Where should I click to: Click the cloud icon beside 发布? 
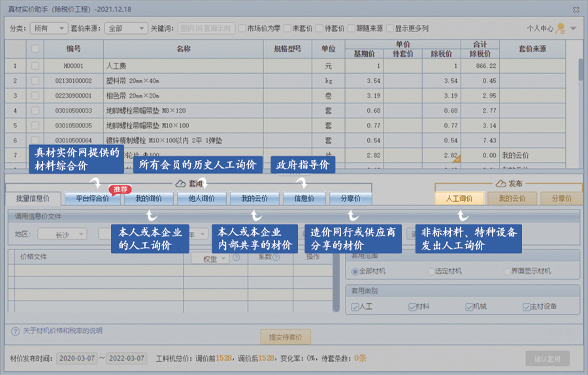pyautogui.click(x=501, y=184)
